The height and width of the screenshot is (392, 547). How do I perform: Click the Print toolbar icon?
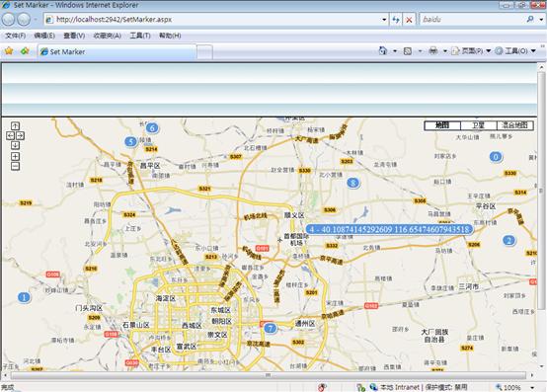432,51
